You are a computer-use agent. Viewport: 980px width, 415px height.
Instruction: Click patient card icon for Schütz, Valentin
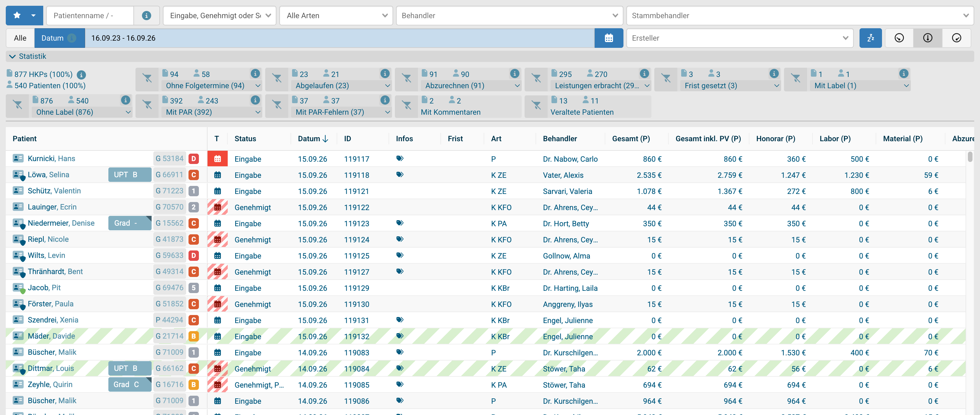pyautogui.click(x=18, y=190)
